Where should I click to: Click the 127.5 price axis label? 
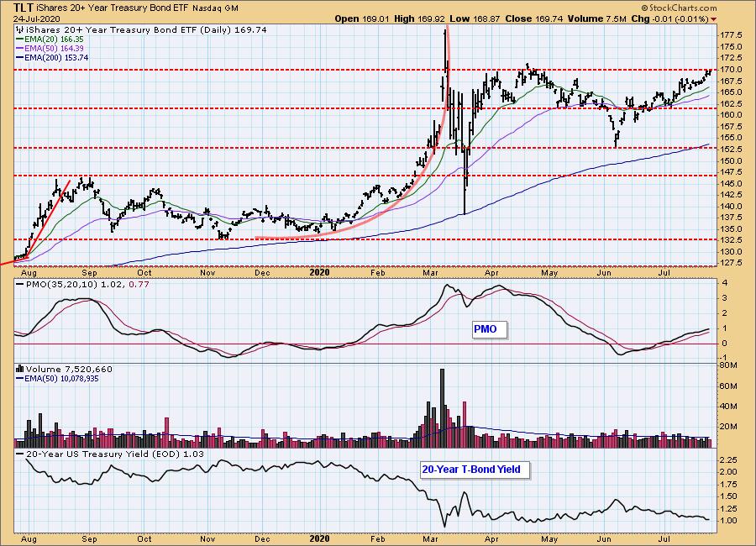pyautogui.click(x=731, y=263)
